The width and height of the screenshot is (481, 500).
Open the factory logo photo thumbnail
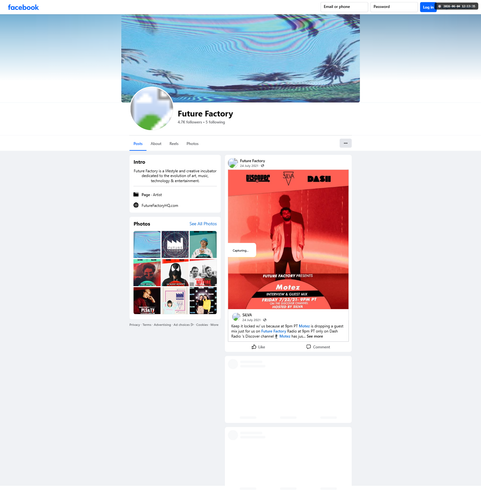pos(175,244)
